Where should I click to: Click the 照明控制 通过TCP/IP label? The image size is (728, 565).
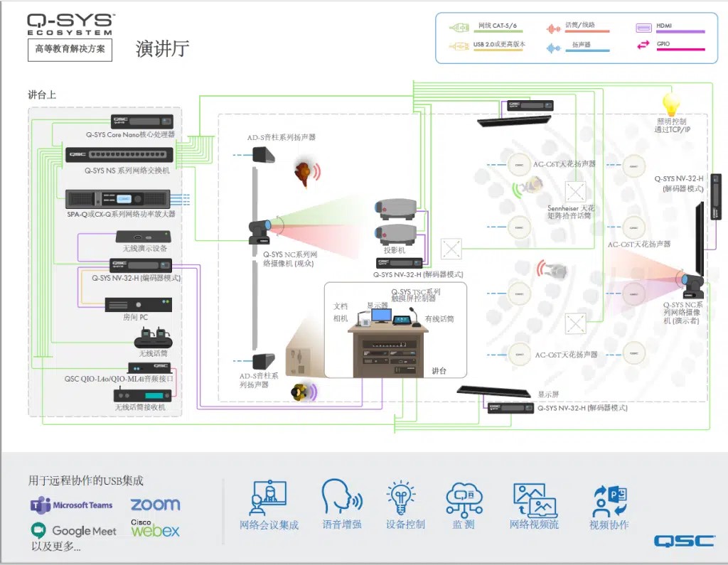click(x=672, y=125)
